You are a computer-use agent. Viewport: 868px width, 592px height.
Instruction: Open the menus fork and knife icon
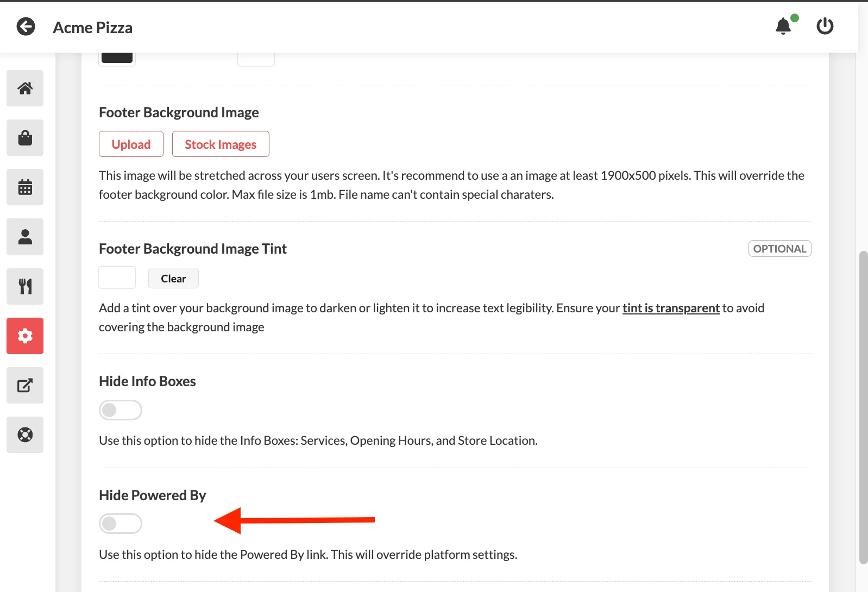[x=25, y=286]
